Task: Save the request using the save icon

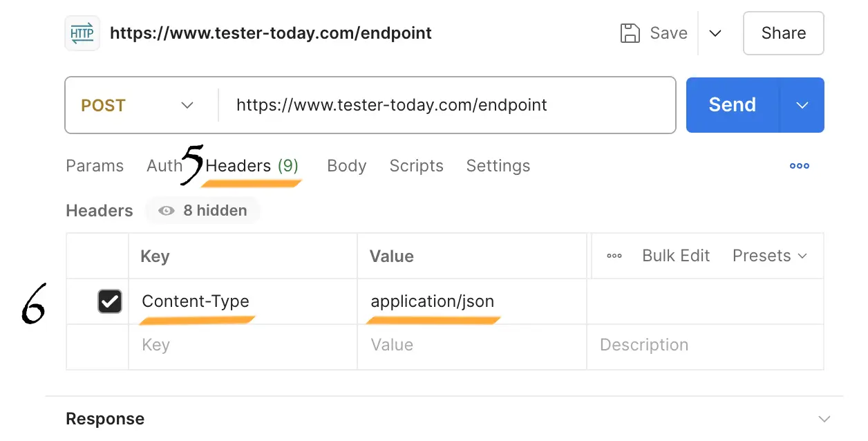Action: [631, 32]
